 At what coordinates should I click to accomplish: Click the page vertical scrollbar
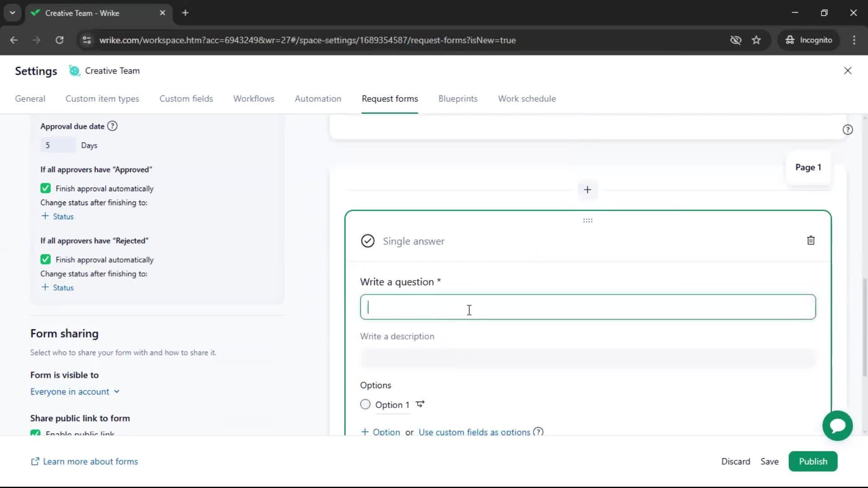(865, 328)
